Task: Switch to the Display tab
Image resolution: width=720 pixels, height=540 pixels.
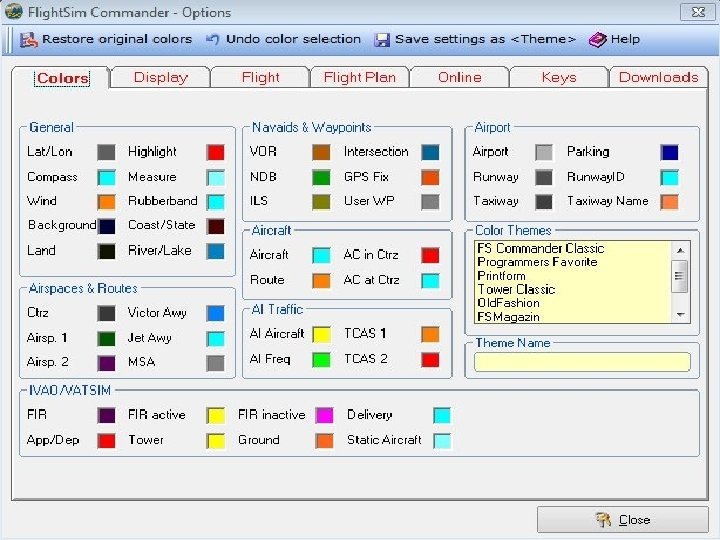Action: [160, 77]
